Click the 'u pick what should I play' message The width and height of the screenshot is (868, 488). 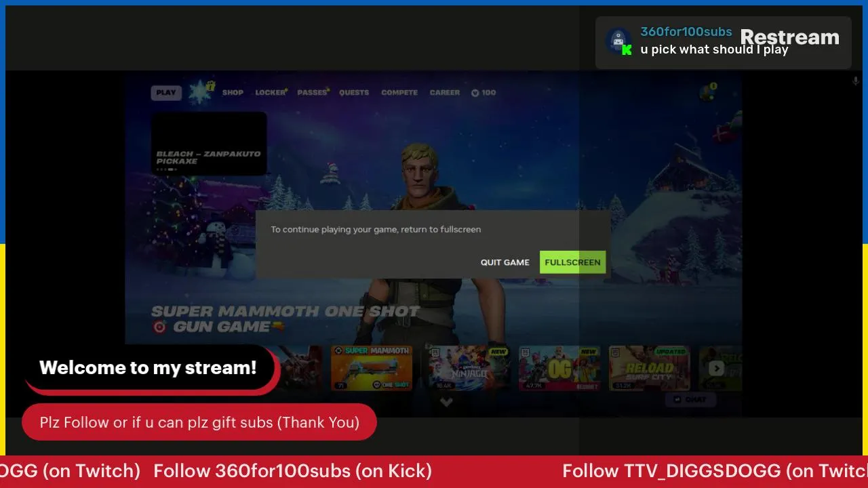tap(714, 49)
